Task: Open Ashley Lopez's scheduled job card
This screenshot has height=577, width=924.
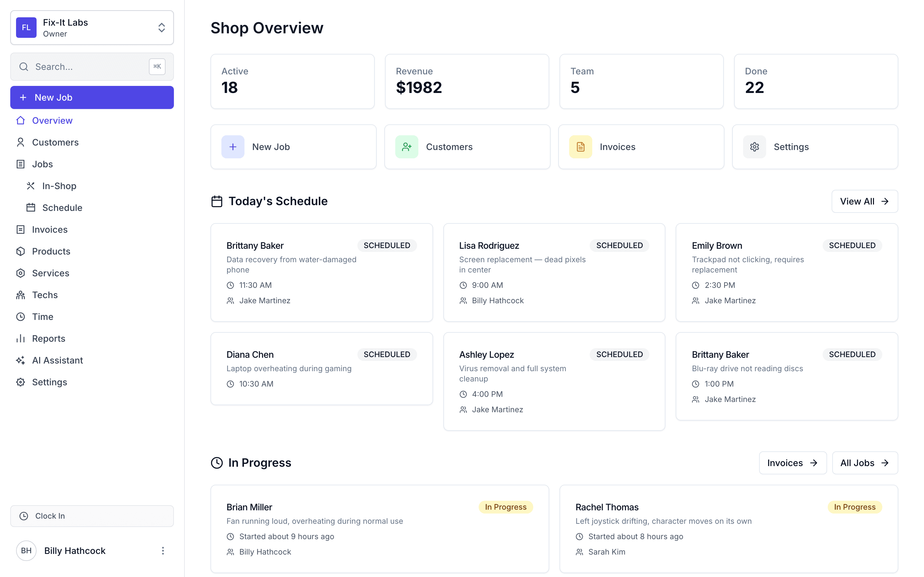Action: tap(554, 381)
